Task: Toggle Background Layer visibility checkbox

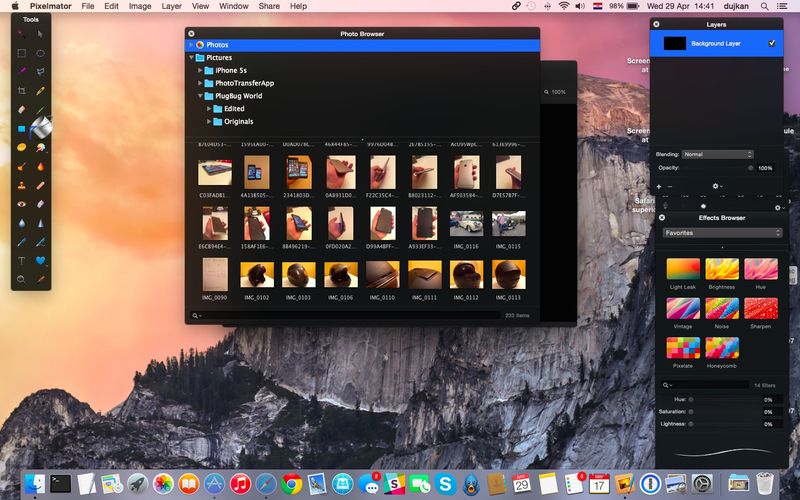Action: [771, 43]
